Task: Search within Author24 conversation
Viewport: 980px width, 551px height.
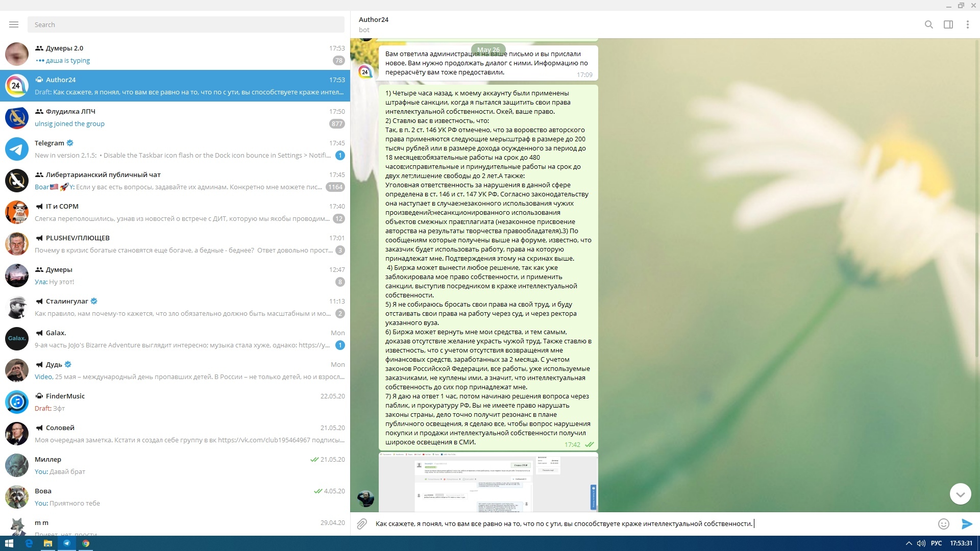Action: click(x=929, y=24)
